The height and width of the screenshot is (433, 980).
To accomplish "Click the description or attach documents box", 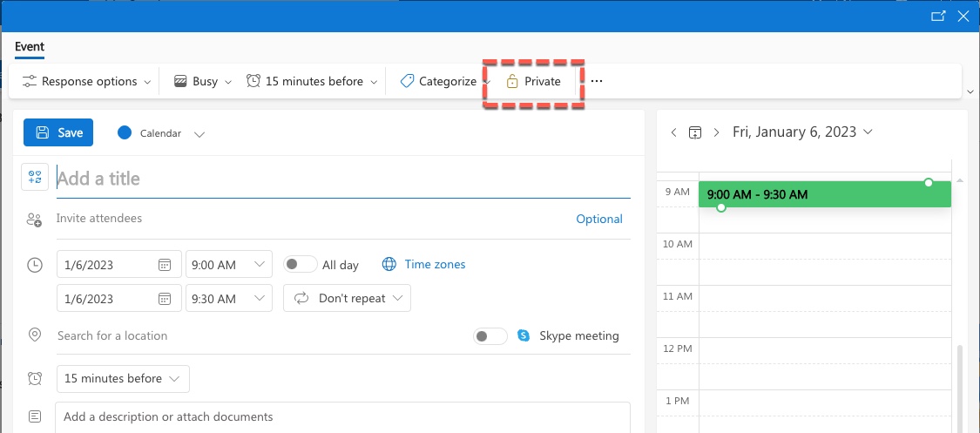I will click(342, 417).
